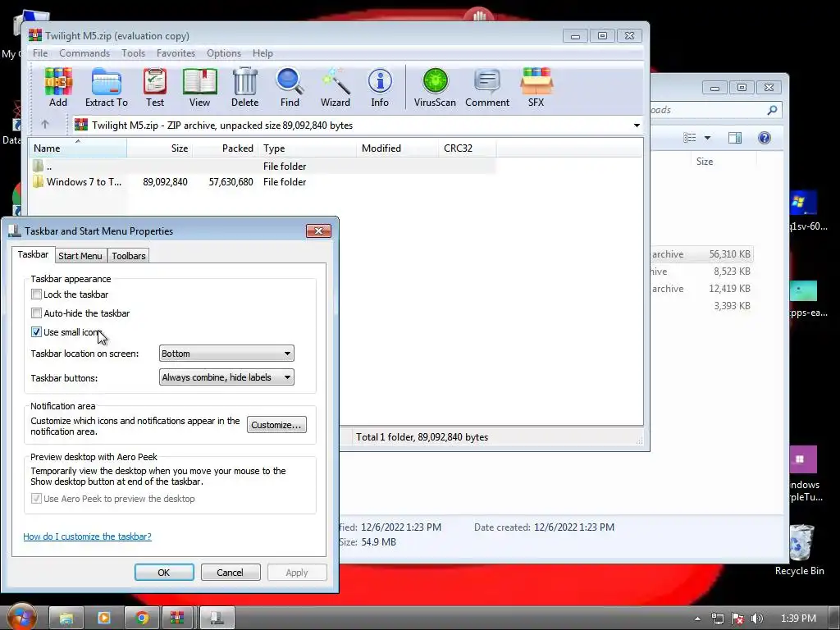Click the Extract To toolbar icon
This screenshot has height=630, width=840.
(x=106, y=87)
